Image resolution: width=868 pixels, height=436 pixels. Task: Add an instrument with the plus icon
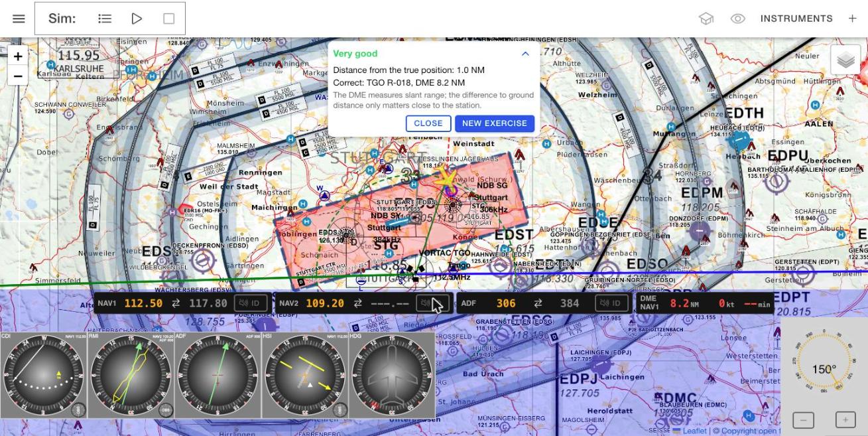tap(853, 19)
